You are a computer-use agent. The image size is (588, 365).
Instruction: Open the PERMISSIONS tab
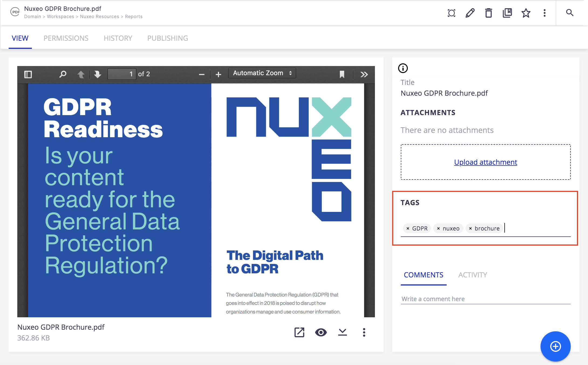[x=66, y=38]
